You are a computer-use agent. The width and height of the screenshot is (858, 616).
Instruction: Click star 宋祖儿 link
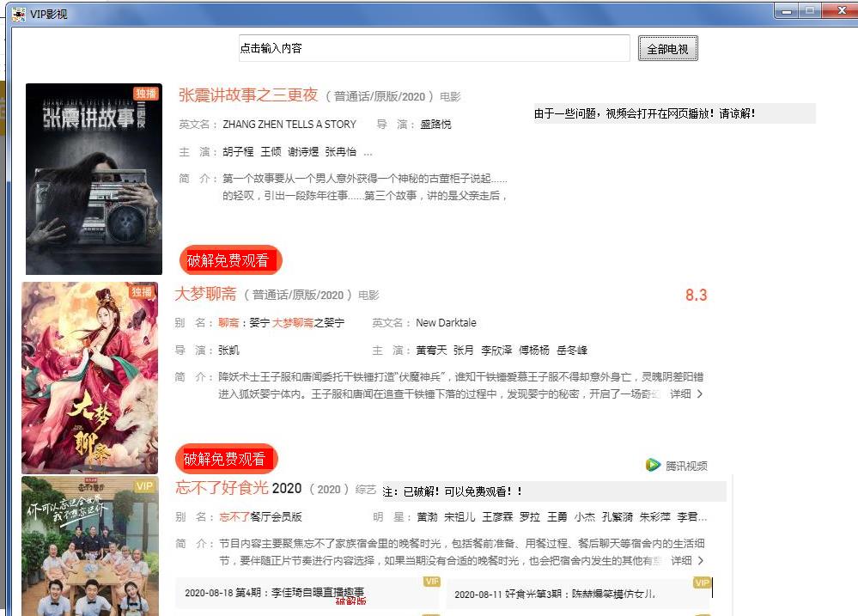[x=459, y=516]
